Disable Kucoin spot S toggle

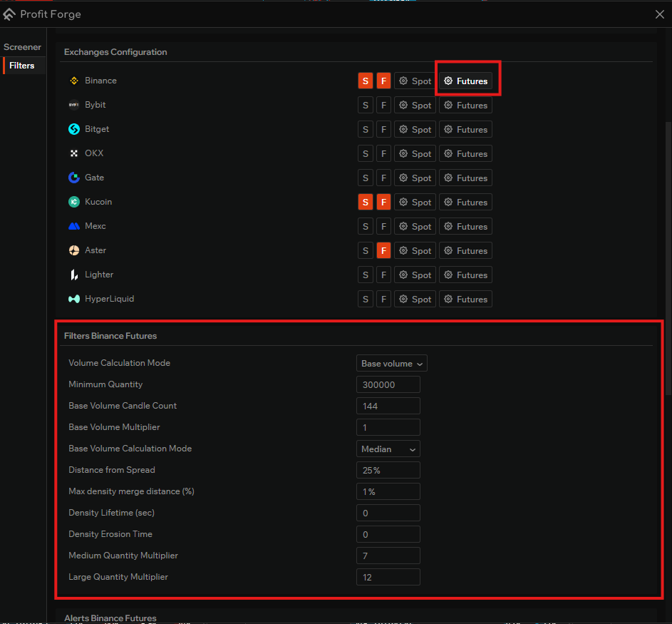[x=366, y=202]
